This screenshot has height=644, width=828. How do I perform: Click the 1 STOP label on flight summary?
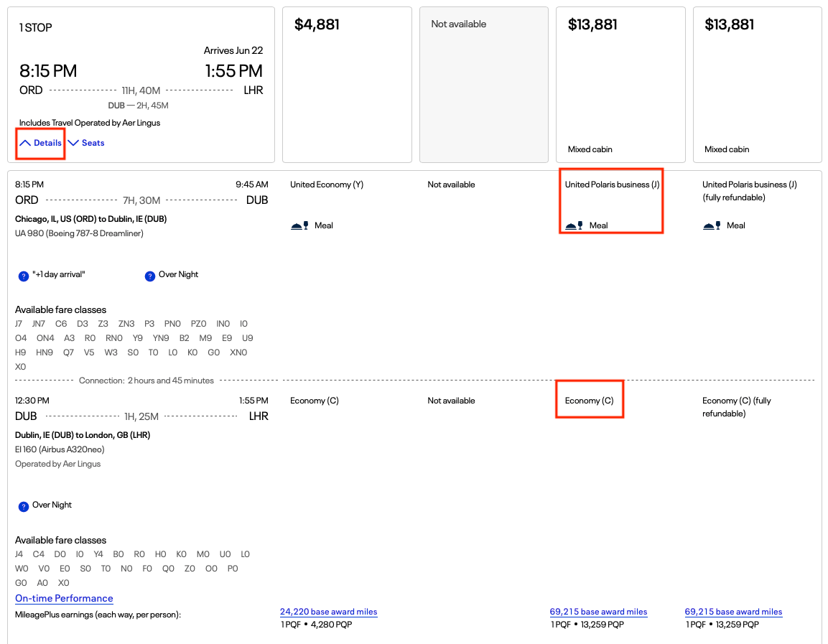pos(36,28)
